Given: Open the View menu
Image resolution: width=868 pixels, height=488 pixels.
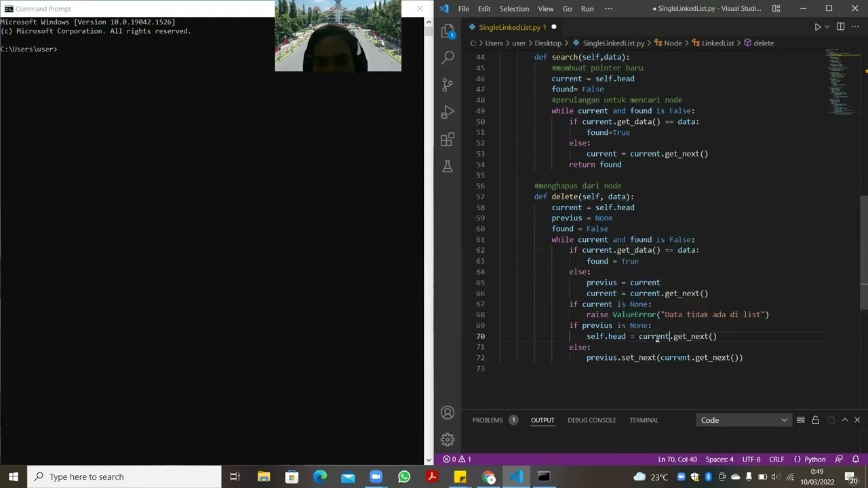Looking at the screenshot, I should click(x=546, y=9).
